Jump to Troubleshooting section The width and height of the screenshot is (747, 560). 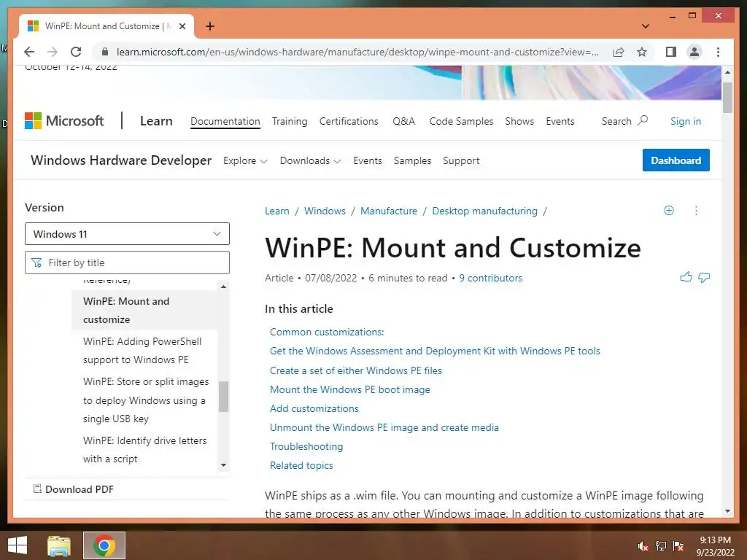tap(306, 447)
